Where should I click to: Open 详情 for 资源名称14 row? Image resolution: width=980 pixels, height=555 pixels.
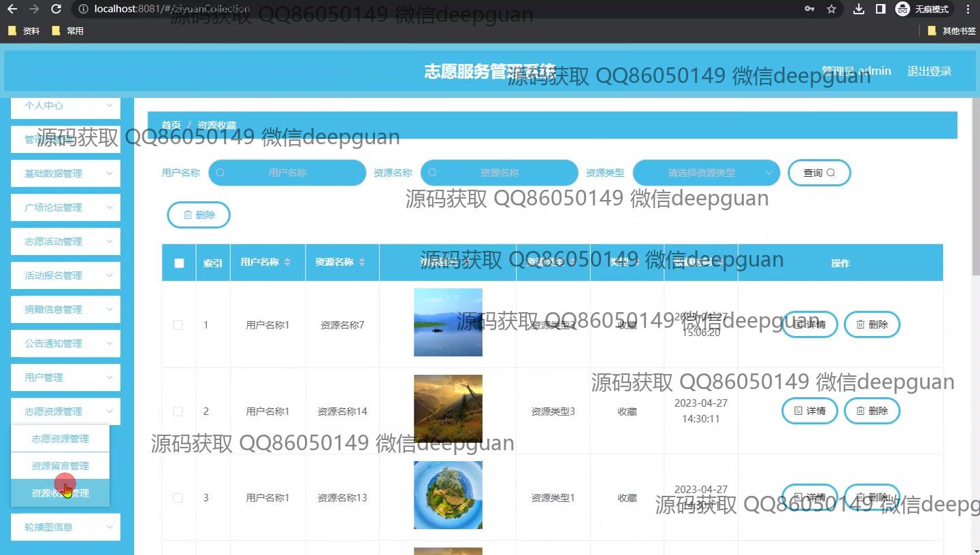click(x=809, y=411)
